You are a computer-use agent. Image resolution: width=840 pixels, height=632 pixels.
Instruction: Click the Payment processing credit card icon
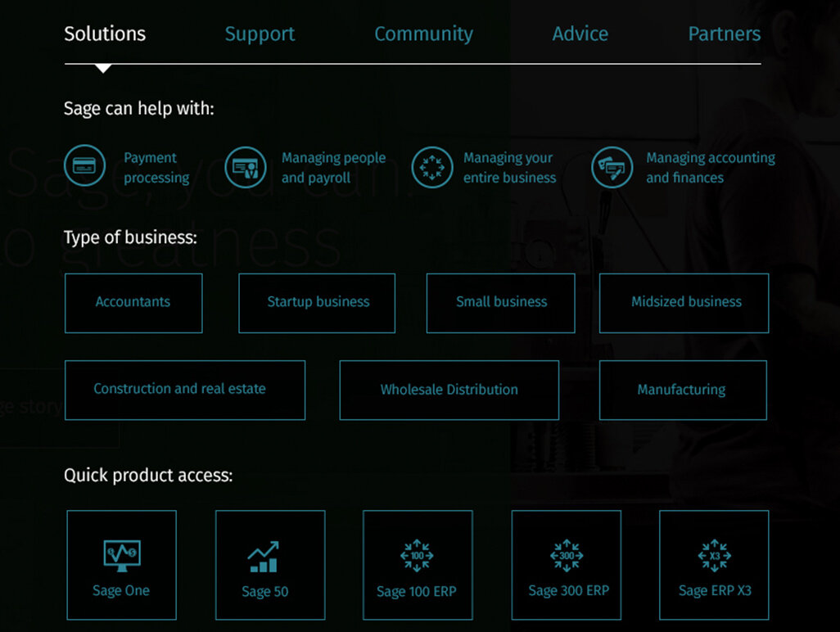pyautogui.click(x=84, y=165)
